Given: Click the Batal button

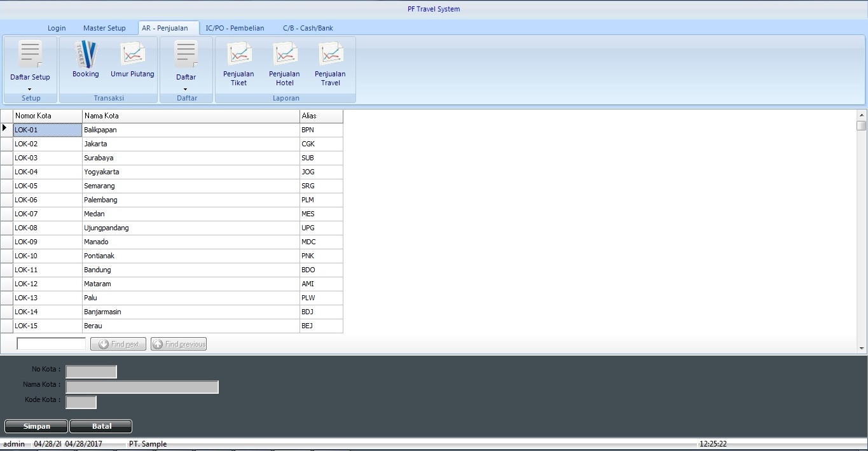Looking at the screenshot, I should tap(101, 426).
